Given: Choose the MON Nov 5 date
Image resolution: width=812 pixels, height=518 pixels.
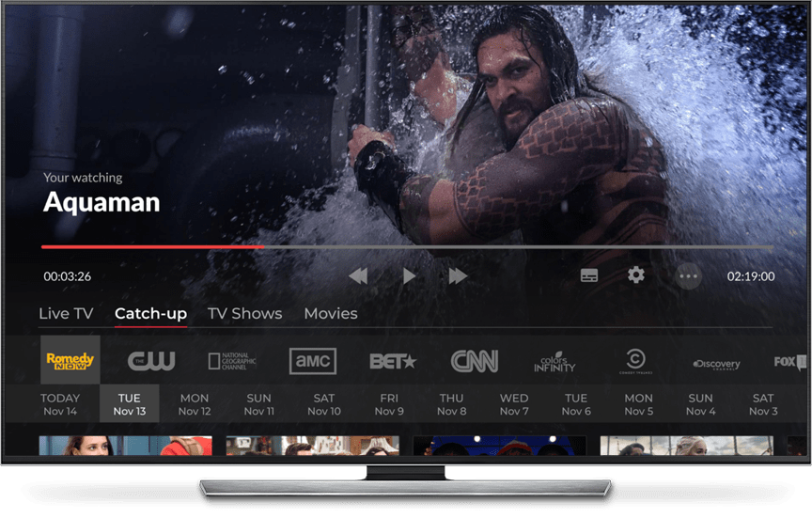Looking at the screenshot, I should 638,404.
